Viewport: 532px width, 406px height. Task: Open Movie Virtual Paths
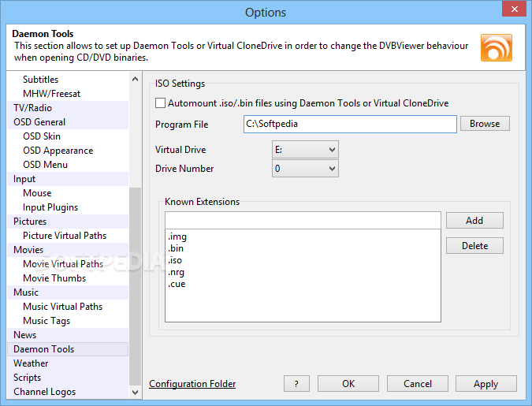click(x=63, y=264)
